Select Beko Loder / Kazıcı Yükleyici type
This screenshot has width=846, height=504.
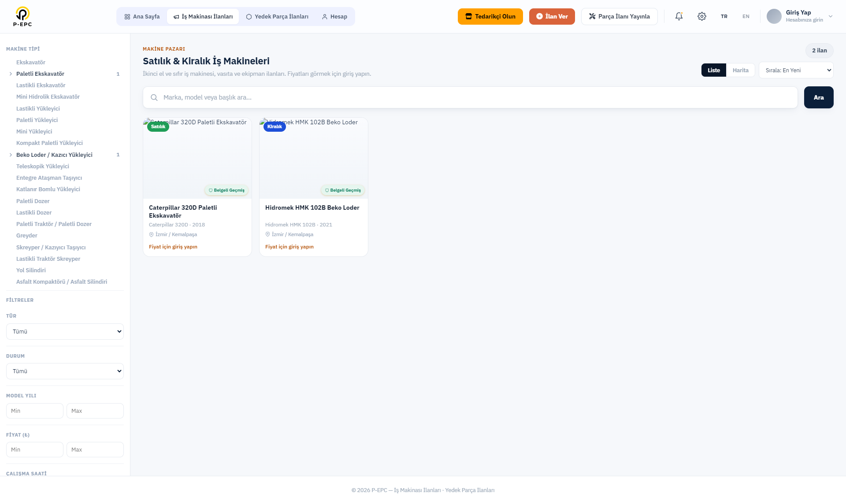point(54,155)
